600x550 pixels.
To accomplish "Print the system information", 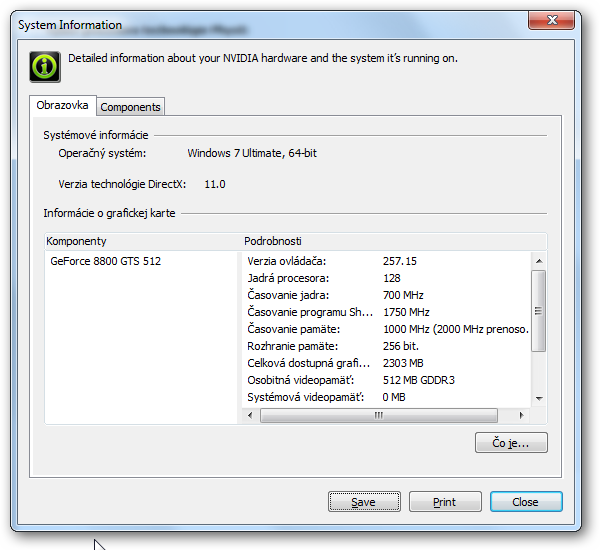I will point(445,501).
